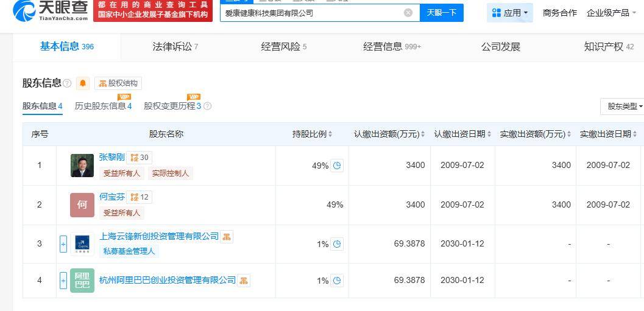Click the company name search input field
644x311 pixels.
click(311, 13)
